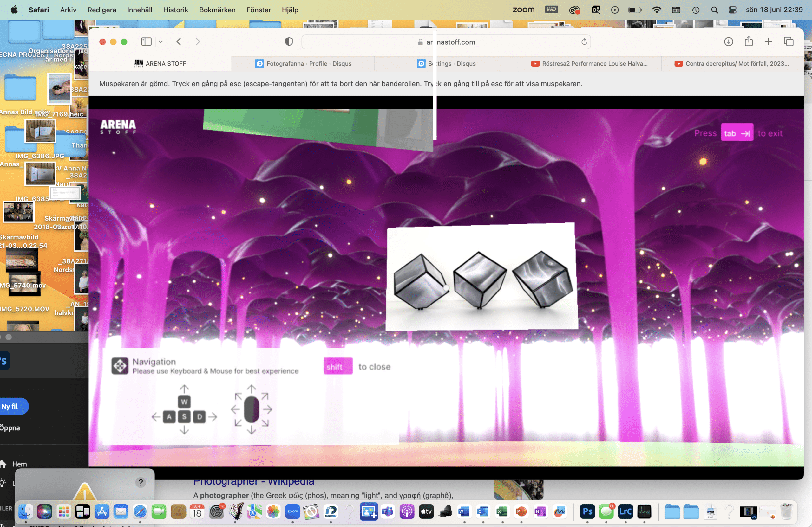
Task: Open Photoshop from the Dock
Action: 587,511
